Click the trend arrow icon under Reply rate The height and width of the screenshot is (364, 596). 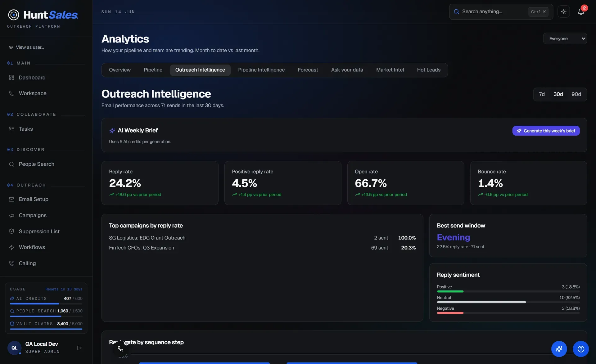[112, 195]
